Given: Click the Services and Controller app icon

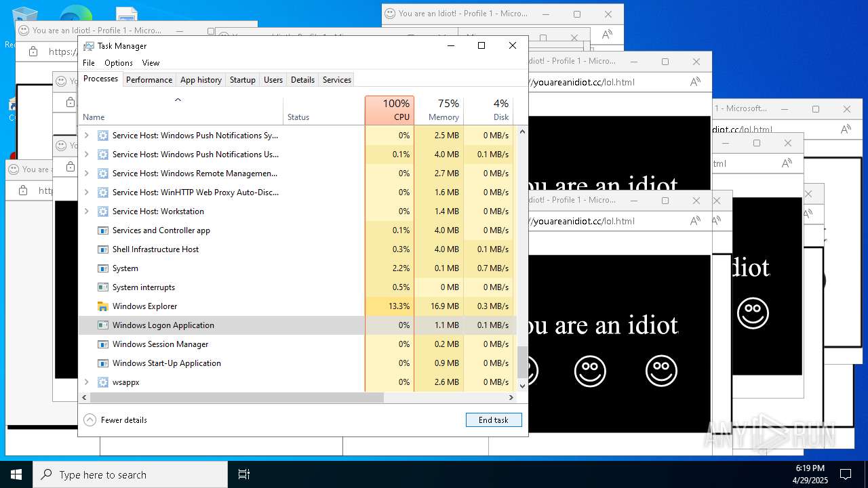Looking at the screenshot, I should click(103, 230).
